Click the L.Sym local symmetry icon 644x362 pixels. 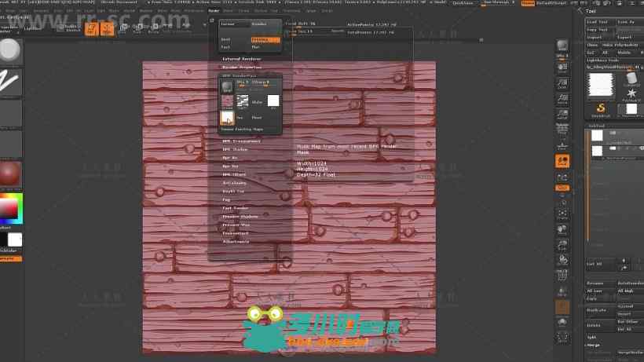[562, 177]
